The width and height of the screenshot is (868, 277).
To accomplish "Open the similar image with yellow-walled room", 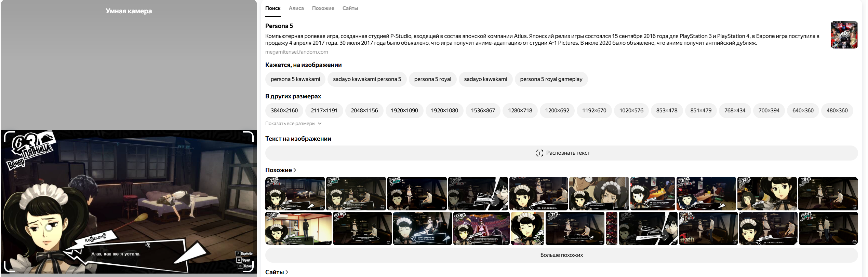I will (298, 228).
